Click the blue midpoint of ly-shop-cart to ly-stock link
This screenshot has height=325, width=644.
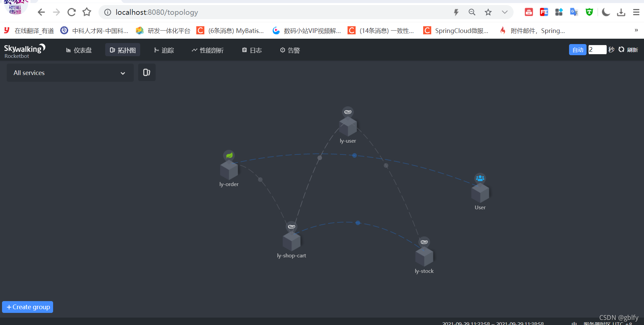[358, 223]
